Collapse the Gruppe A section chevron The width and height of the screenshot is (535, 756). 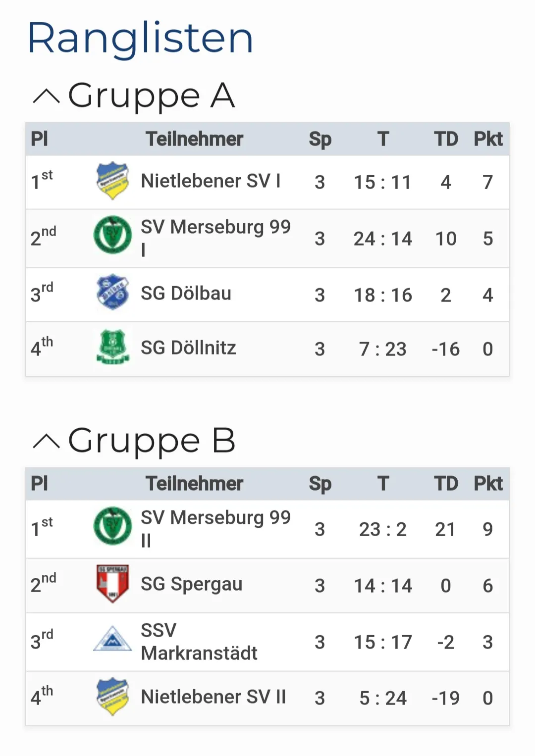pos(46,97)
